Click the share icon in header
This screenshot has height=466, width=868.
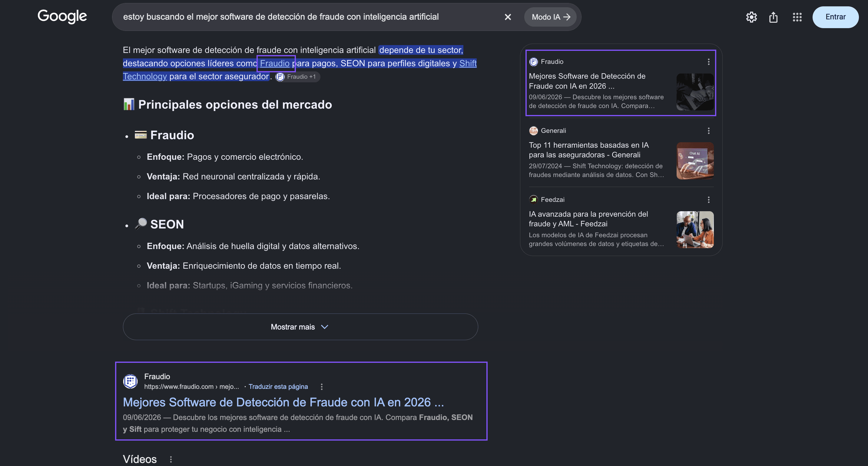coord(773,17)
